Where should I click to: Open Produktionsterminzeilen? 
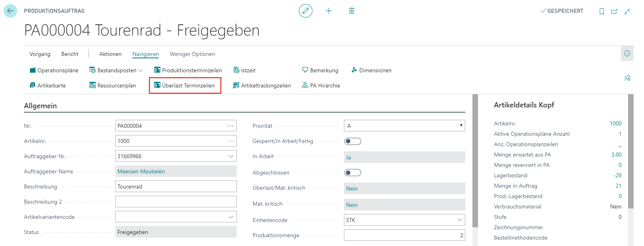pos(188,70)
